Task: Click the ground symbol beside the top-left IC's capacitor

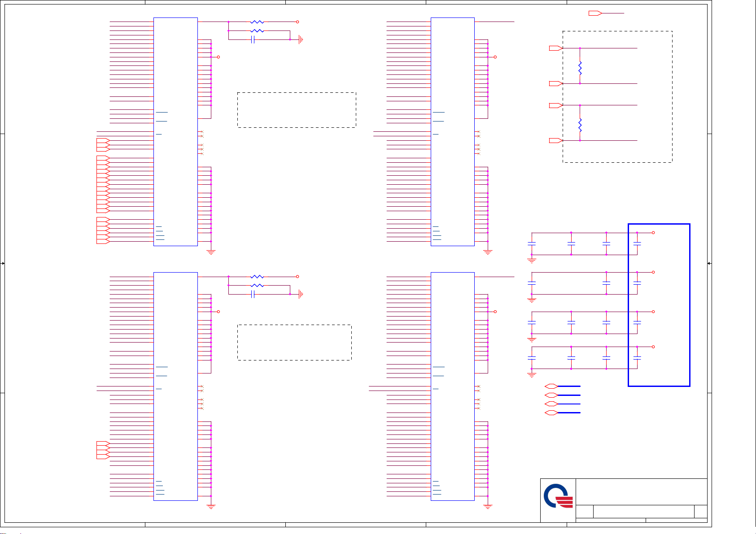Action: pos(301,39)
